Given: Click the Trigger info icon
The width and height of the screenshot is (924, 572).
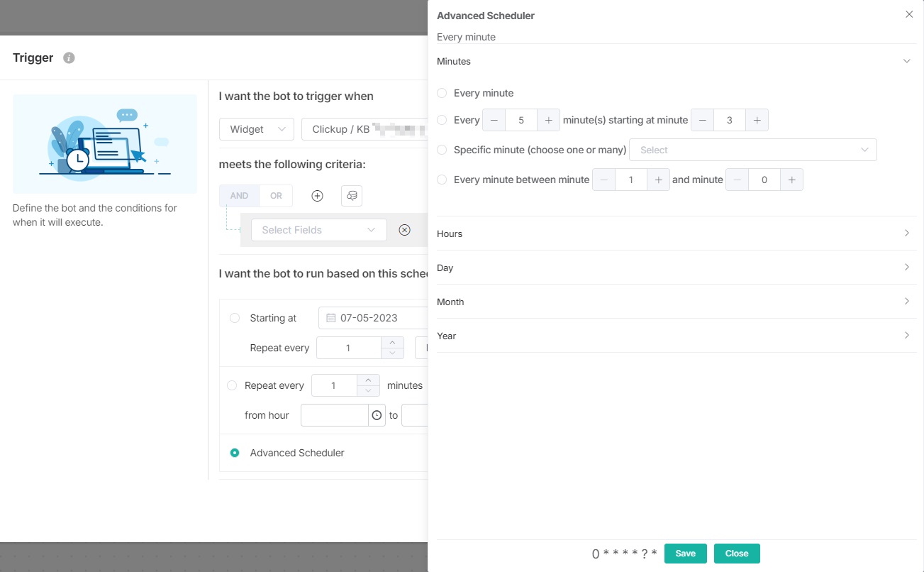Looking at the screenshot, I should [x=69, y=58].
